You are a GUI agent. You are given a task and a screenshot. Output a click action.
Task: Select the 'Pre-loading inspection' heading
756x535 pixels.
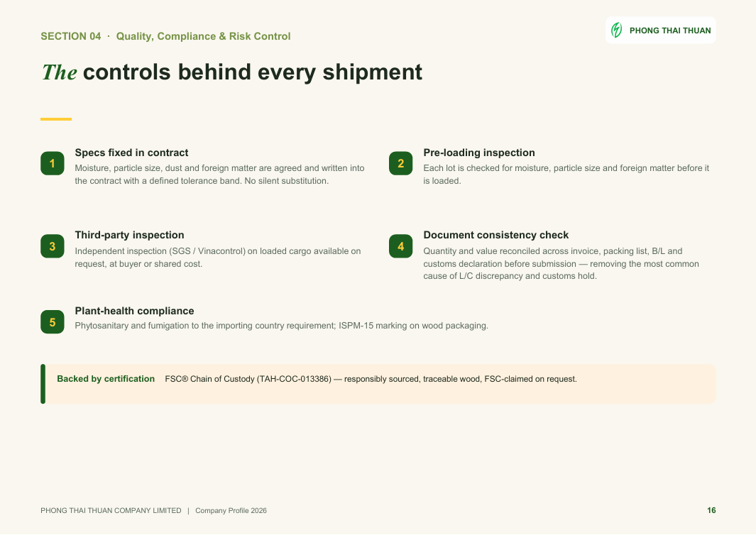click(x=478, y=153)
